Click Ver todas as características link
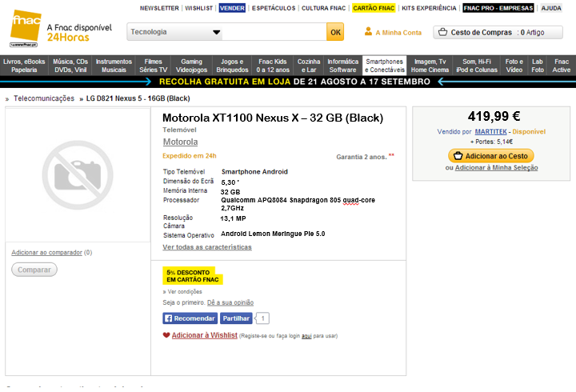The height and width of the screenshot is (392, 576). point(207,247)
